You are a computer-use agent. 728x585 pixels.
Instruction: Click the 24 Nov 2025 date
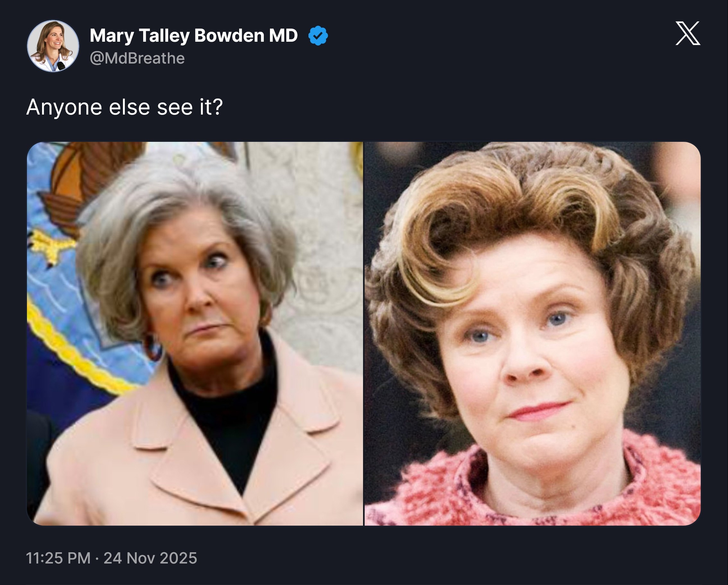(150, 558)
